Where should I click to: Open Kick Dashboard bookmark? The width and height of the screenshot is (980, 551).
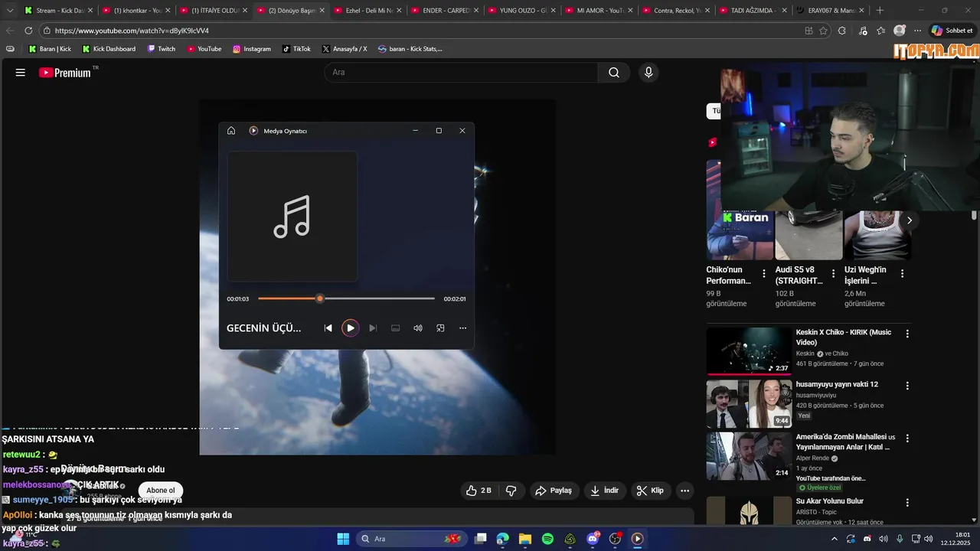[x=108, y=49]
